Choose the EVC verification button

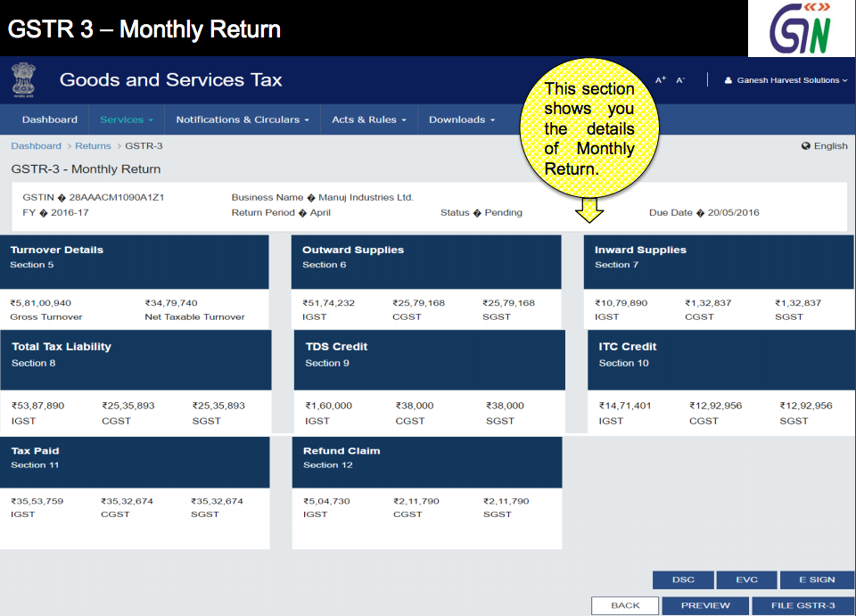[x=746, y=579]
